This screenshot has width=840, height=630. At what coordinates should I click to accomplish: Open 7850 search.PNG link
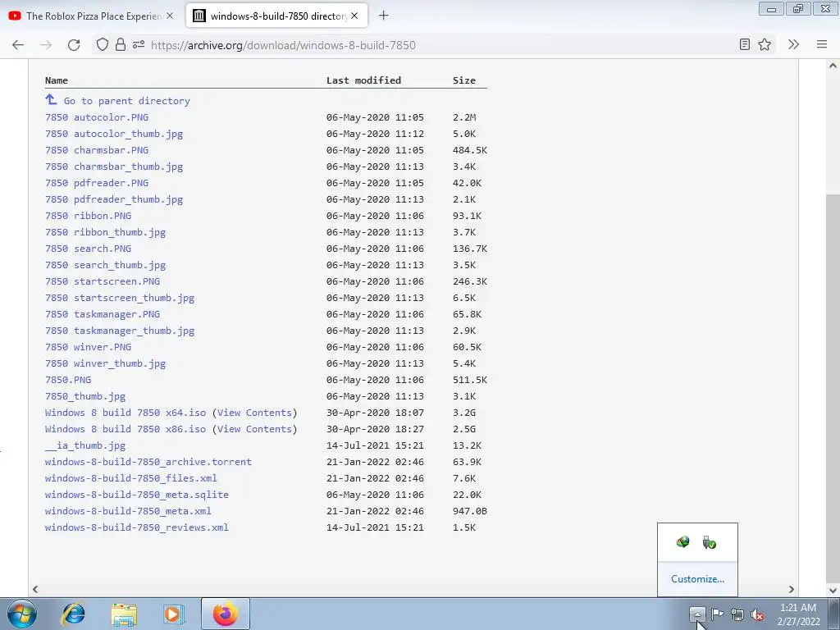[x=88, y=248]
